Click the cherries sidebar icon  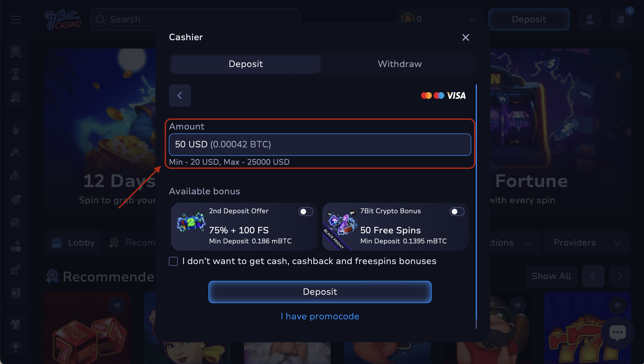16,246
